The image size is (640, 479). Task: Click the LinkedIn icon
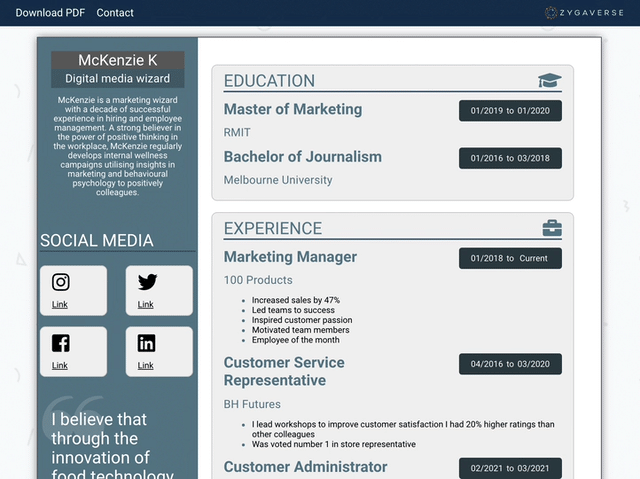point(147,344)
